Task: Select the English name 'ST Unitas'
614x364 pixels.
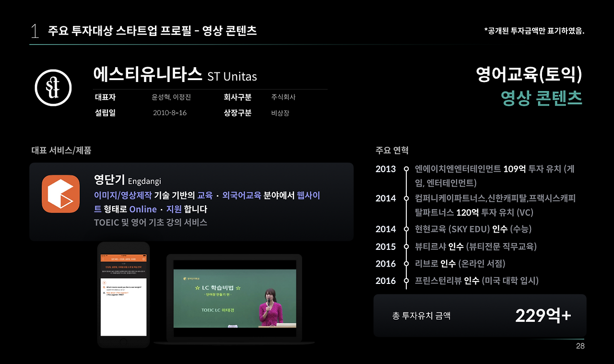Action: [232, 76]
